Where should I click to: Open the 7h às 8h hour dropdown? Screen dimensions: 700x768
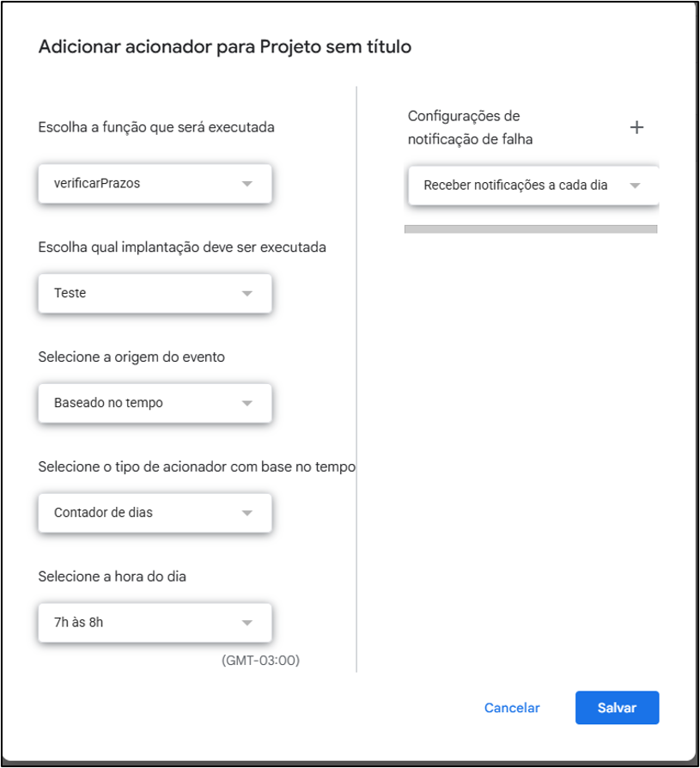tap(155, 623)
